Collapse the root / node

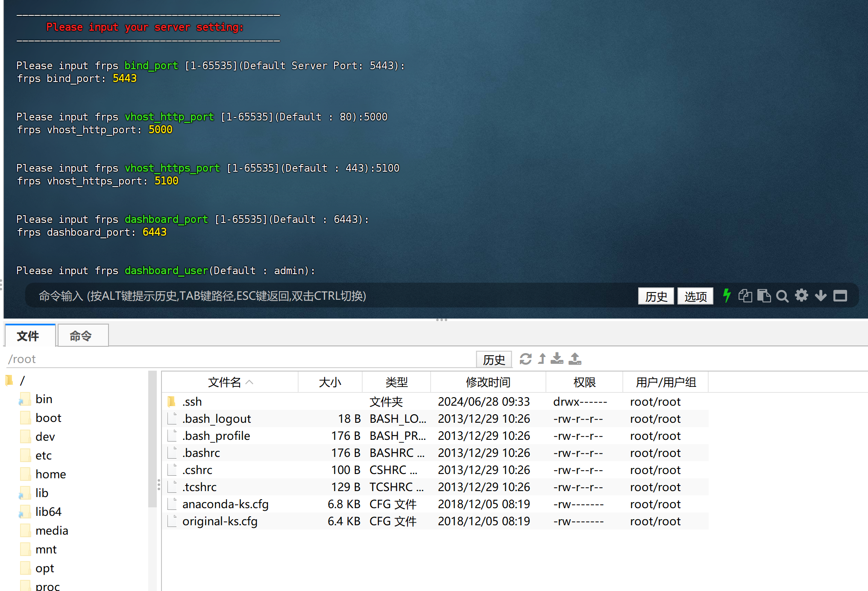pos(23,380)
